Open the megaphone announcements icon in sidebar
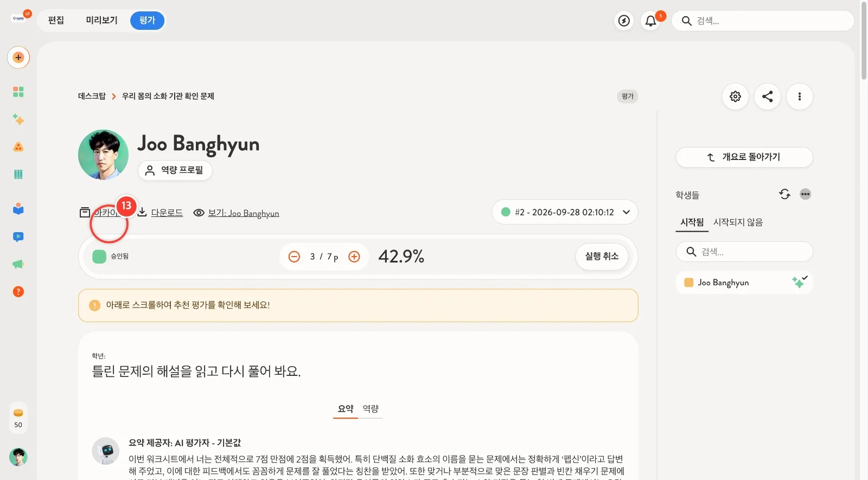Screen dimensions: 868x480 18,264
